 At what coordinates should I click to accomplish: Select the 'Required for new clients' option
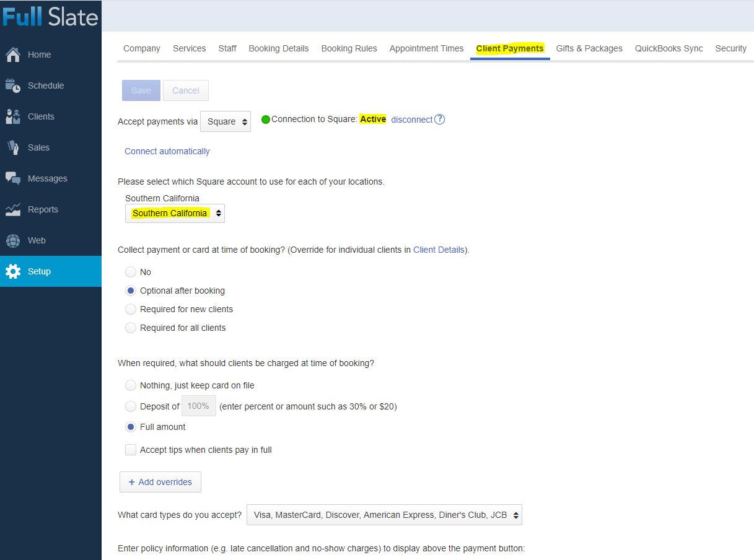pyautogui.click(x=131, y=309)
